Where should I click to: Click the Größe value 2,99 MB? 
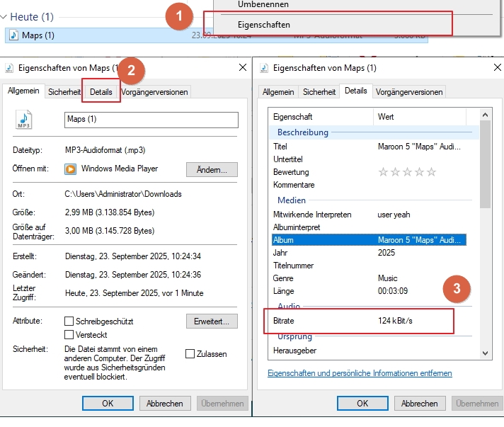tap(110, 212)
